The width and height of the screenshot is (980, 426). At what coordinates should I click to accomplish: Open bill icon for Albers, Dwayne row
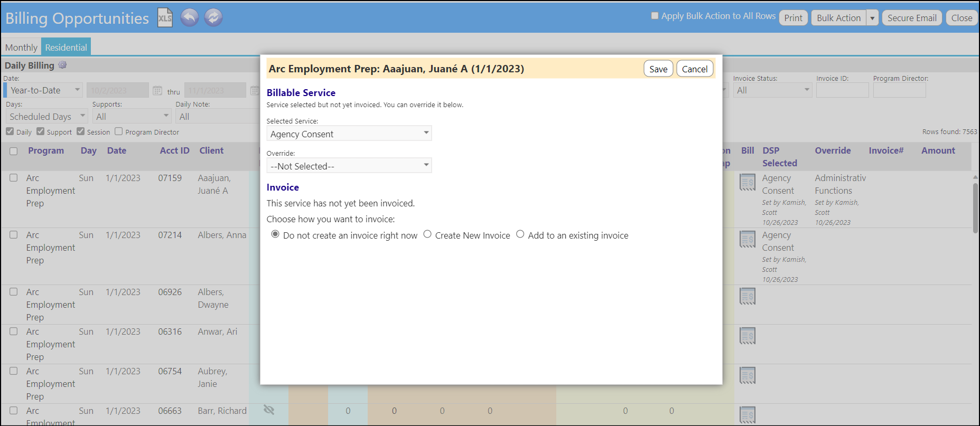[748, 296]
